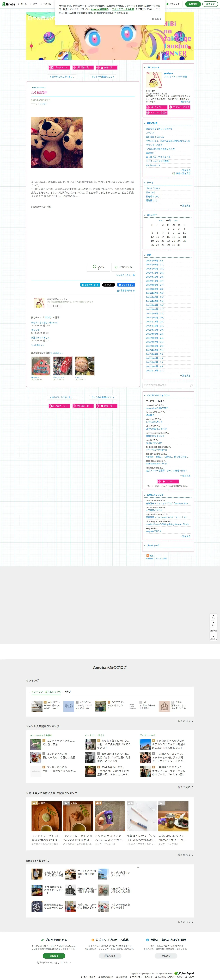The width and height of the screenshot is (220, 980).
Task: Click the ログイン button in header
Action: pyautogui.click(x=210, y=4)
